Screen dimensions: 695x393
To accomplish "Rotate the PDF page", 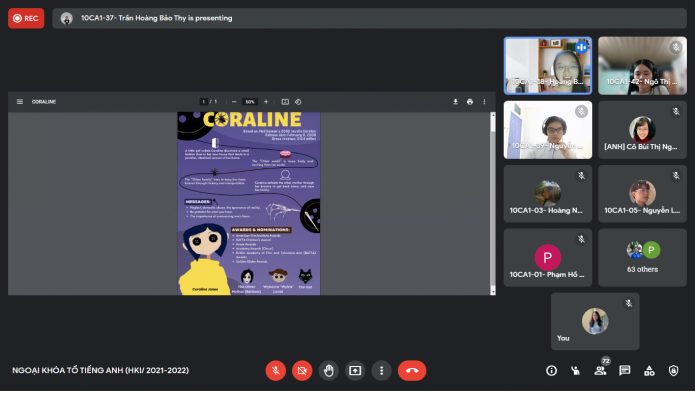I will 298,102.
